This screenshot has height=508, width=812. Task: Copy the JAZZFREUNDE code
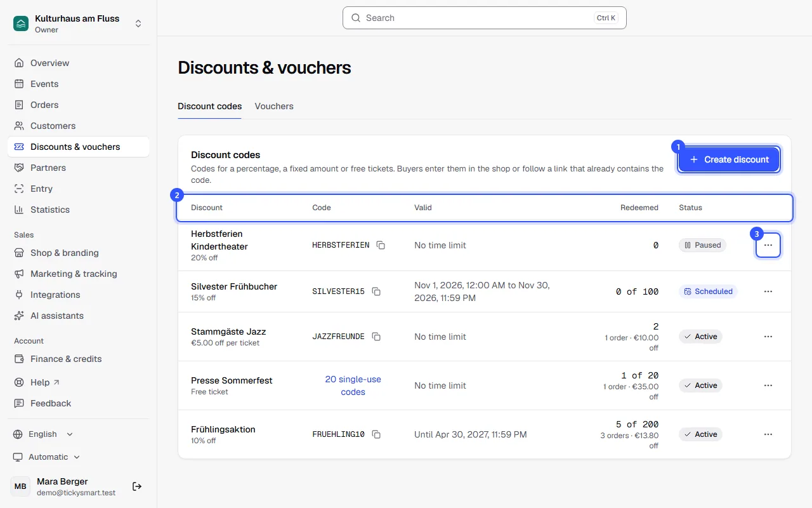point(376,337)
